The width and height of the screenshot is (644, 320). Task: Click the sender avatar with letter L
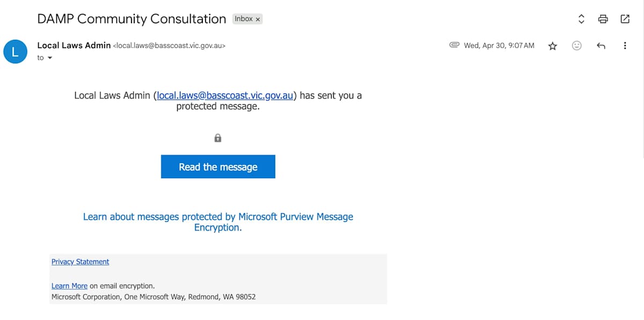tap(15, 52)
